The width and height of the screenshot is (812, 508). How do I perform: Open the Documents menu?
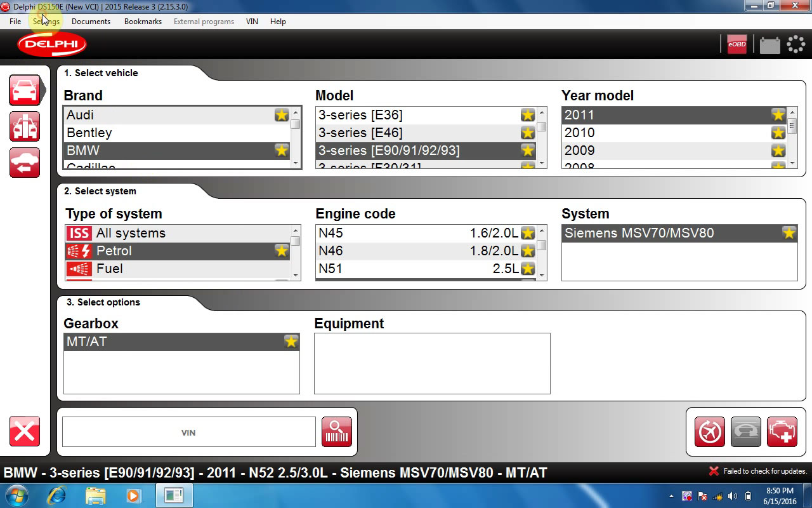[91, 21]
